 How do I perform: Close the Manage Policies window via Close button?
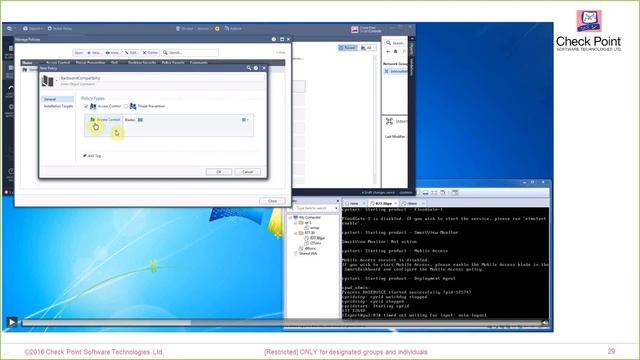pyautogui.click(x=272, y=201)
